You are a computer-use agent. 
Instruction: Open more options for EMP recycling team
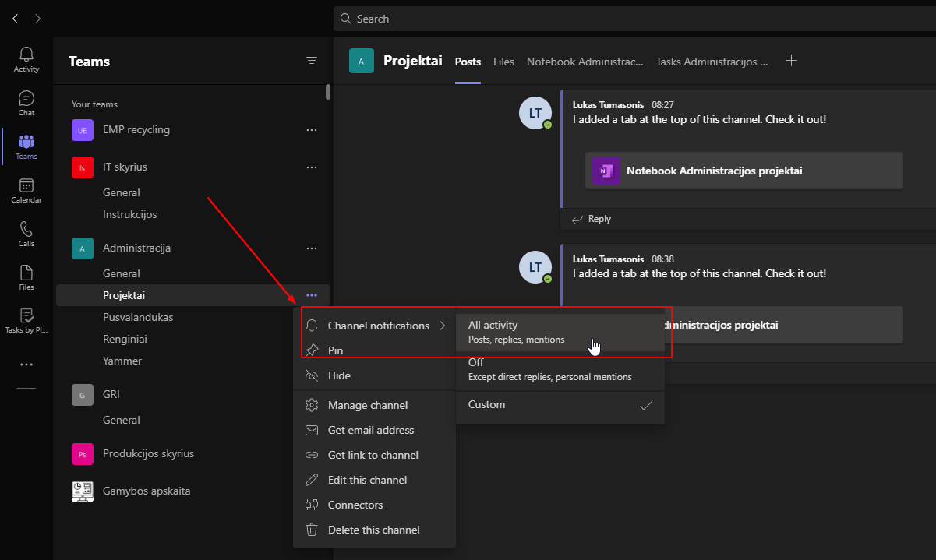312,130
